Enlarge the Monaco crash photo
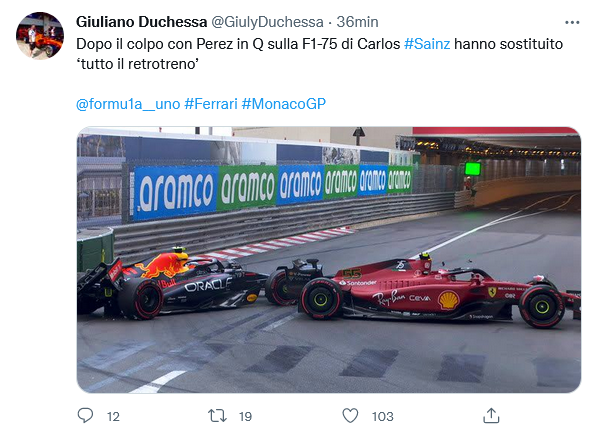The width and height of the screenshot is (598, 437). (329, 260)
